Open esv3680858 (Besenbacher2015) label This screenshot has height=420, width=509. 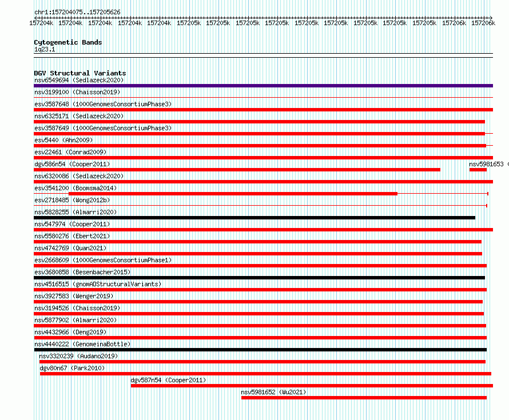82,272
